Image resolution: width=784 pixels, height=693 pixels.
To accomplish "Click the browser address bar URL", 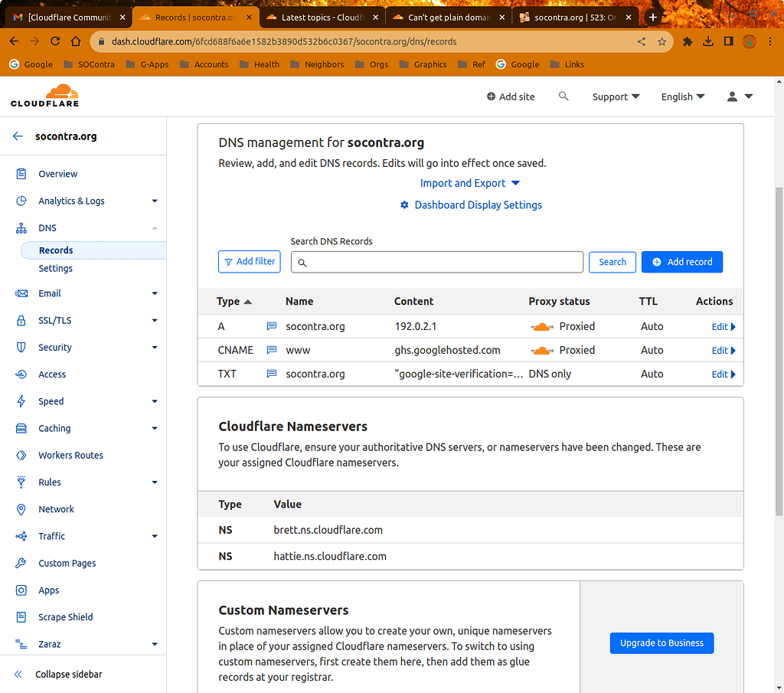I will click(x=284, y=41).
